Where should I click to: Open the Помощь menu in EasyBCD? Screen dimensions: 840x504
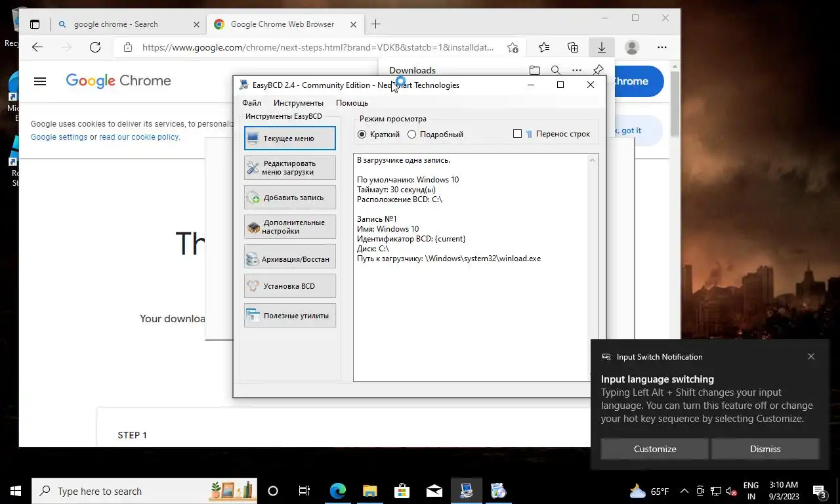click(x=352, y=103)
